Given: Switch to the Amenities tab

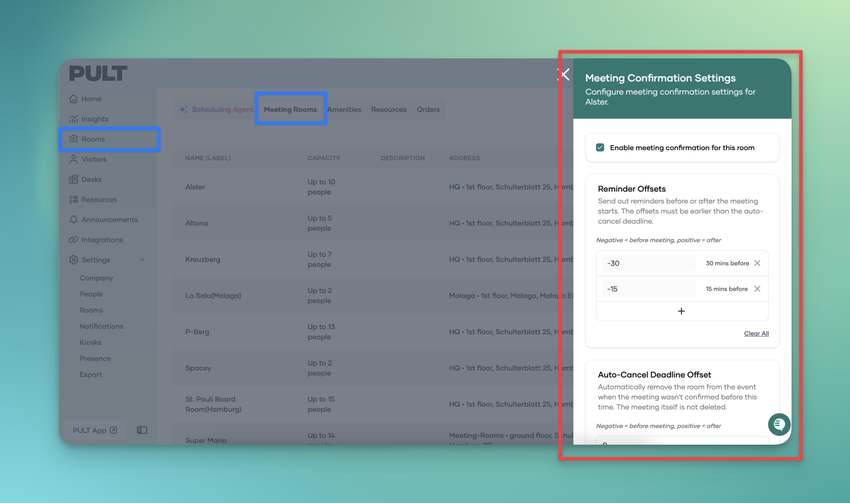Looking at the screenshot, I should click(344, 110).
